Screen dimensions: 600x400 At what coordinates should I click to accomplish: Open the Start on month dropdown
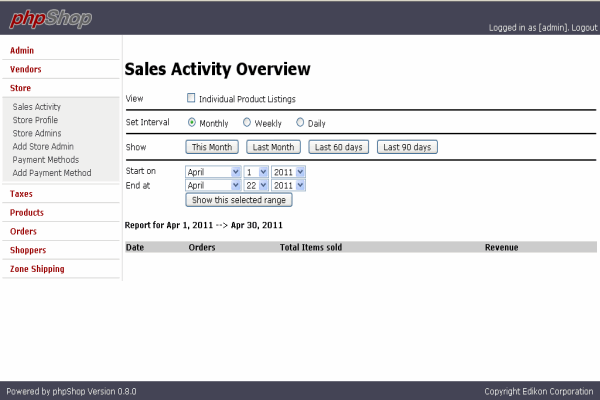pos(213,172)
